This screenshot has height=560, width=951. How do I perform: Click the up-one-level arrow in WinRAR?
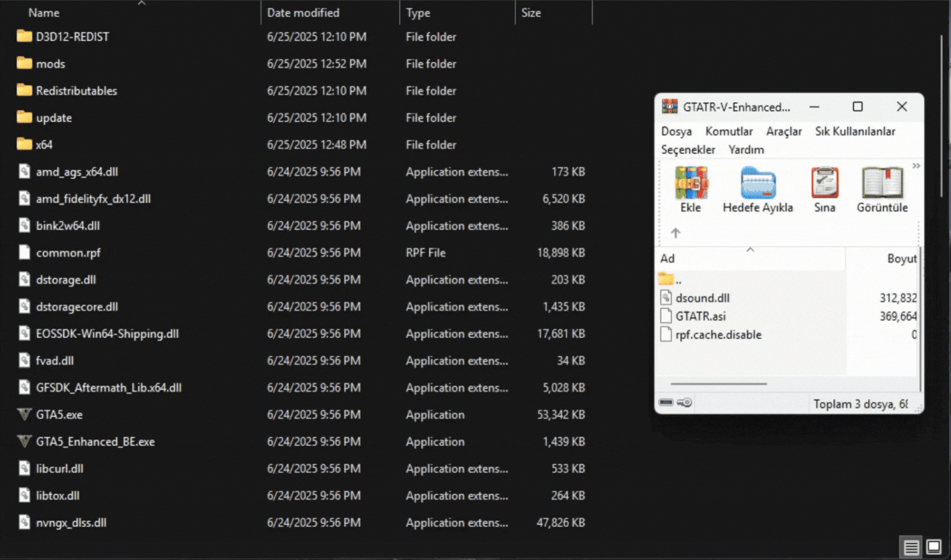675,233
